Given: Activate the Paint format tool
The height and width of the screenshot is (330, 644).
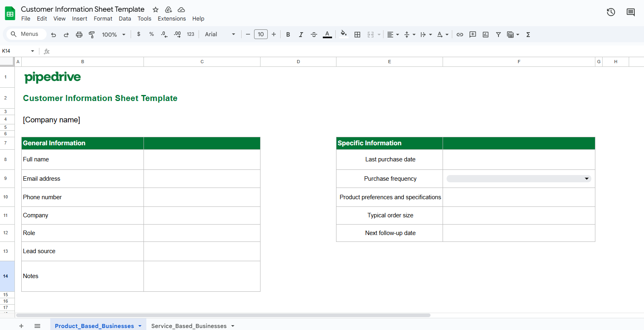Looking at the screenshot, I should pyautogui.click(x=92, y=35).
